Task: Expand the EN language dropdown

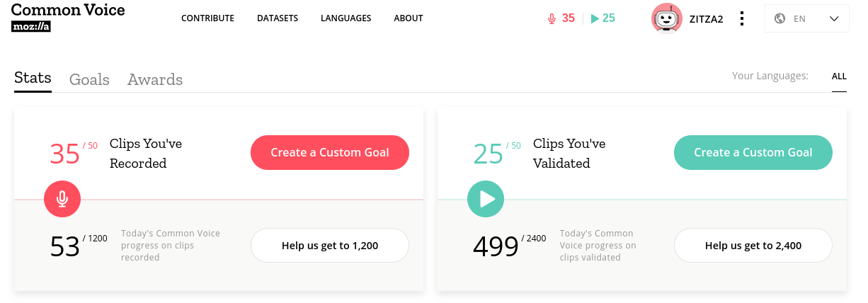Action: point(807,18)
